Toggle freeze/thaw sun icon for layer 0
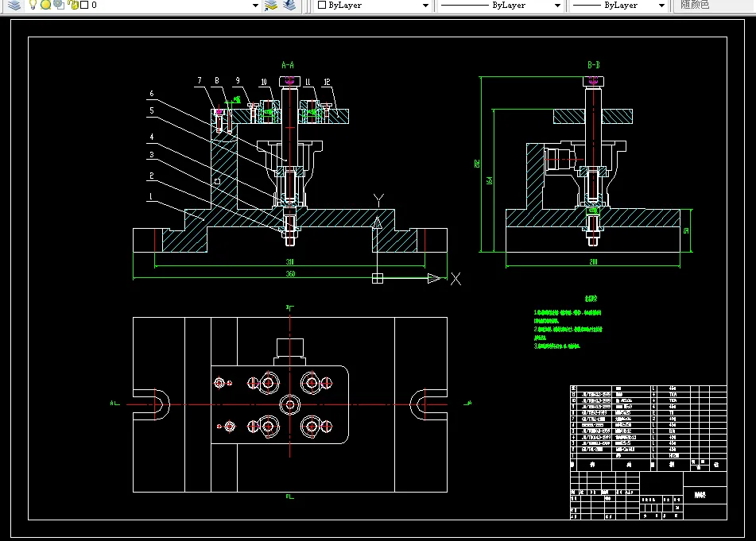 (x=45, y=5)
